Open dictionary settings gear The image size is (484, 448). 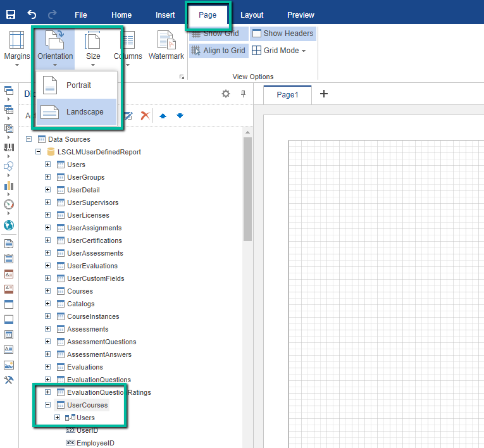click(x=226, y=94)
